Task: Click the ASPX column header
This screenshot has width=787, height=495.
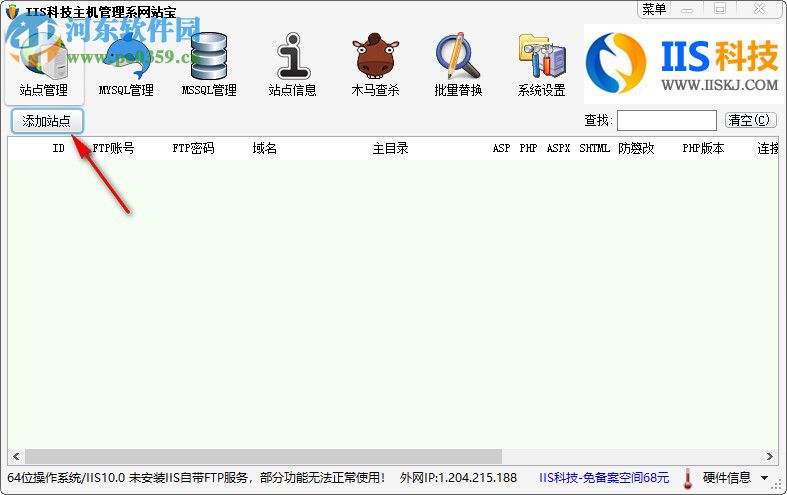Action: click(x=559, y=148)
